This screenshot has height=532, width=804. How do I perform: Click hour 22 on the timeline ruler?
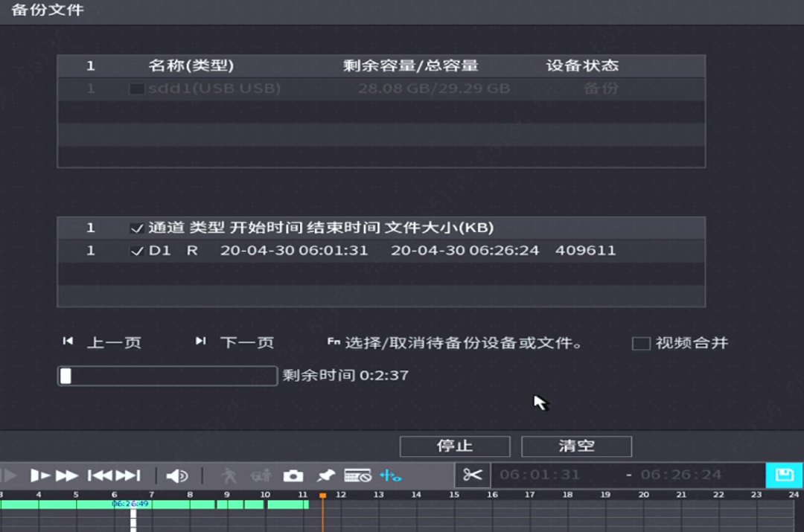pyautogui.click(x=719, y=495)
